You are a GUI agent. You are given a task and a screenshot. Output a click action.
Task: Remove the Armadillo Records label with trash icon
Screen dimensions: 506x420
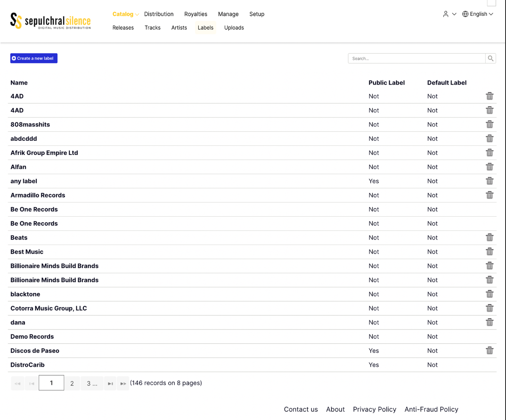click(489, 195)
